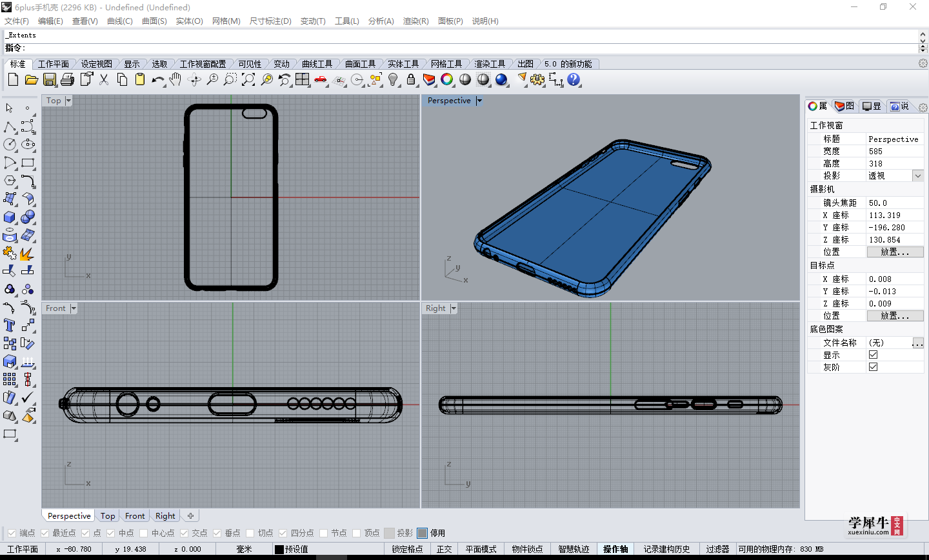Switch to the 曲线工具 toolbar tab
The image size is (929, 560).
(x=317, y=64)
